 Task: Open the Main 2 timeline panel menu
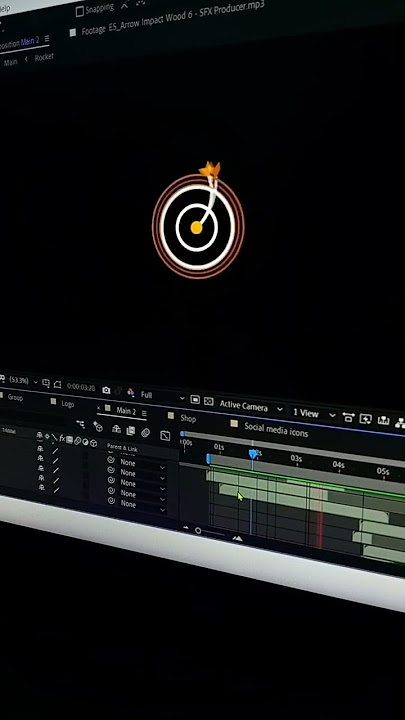144,413
